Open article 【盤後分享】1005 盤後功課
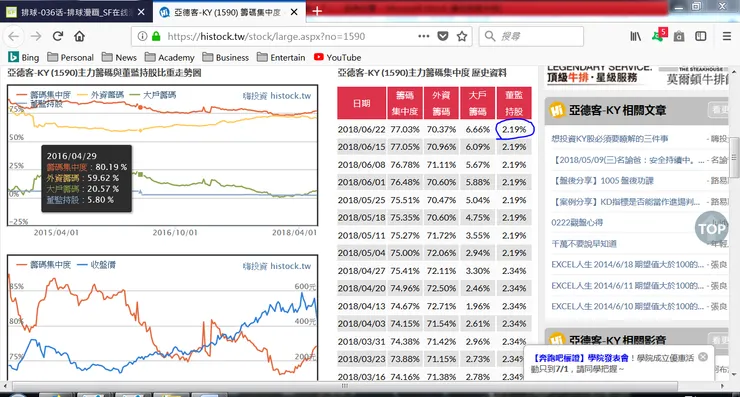 [x=603, y=181]
